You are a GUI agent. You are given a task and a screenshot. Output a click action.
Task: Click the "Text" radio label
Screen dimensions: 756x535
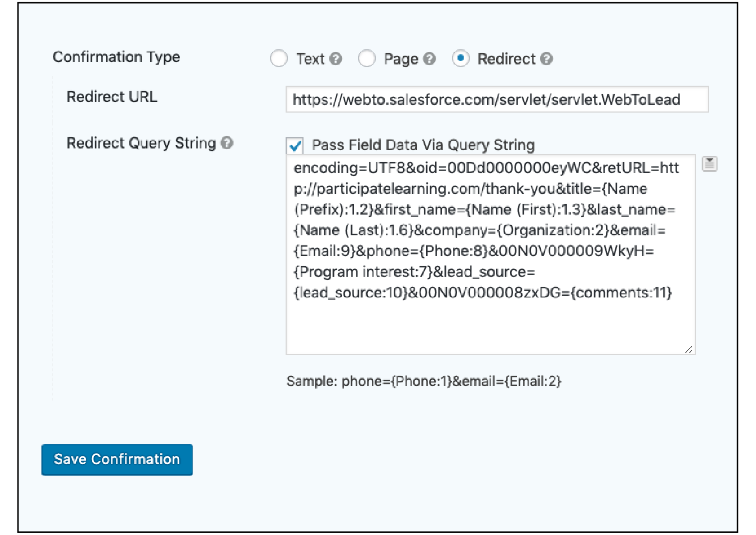click(310, 59)
